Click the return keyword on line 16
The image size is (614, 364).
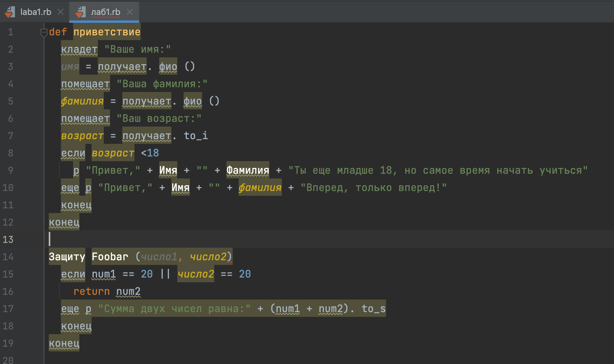92,291
